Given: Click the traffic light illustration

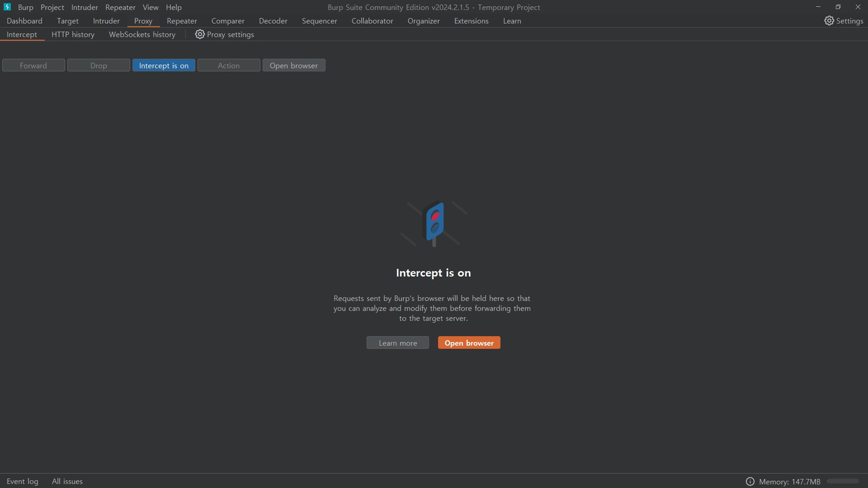Looking at the screenshot, I should [x=434, y=224].
